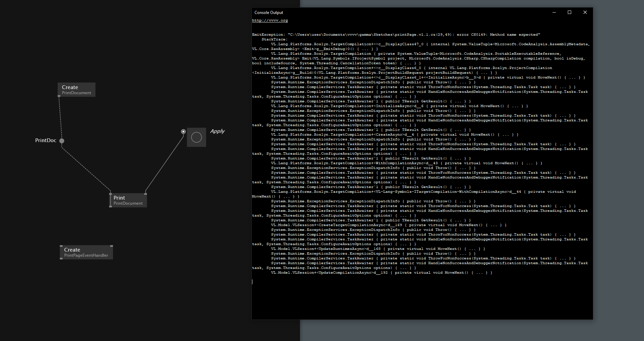The image size is (644, 341).
Task: Maximize the Console Output window
Action: [569, 12]
